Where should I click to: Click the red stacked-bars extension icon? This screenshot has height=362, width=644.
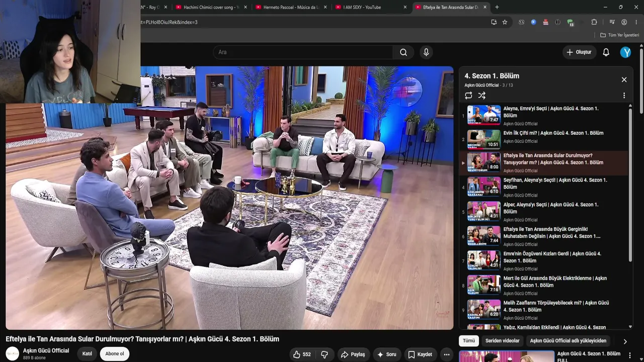tap(545, 22)
